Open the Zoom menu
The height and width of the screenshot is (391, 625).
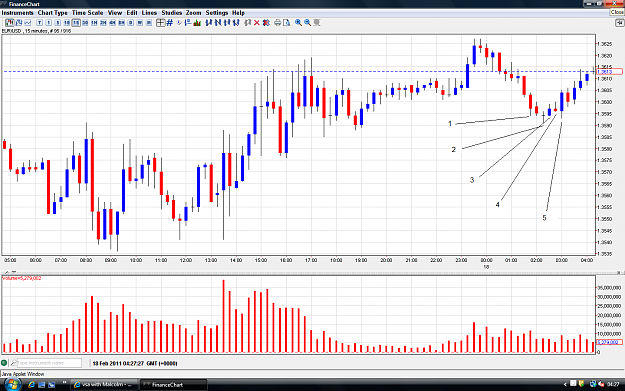point(193,13)
